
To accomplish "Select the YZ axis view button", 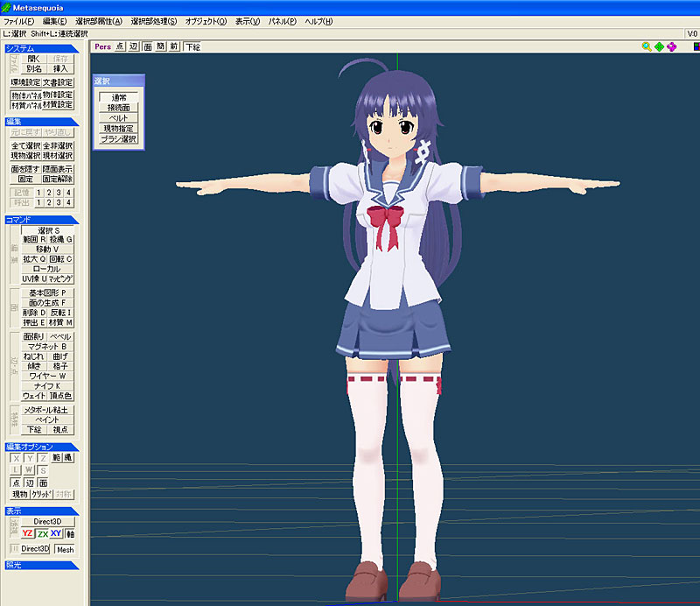I will [x=28, y=533].
